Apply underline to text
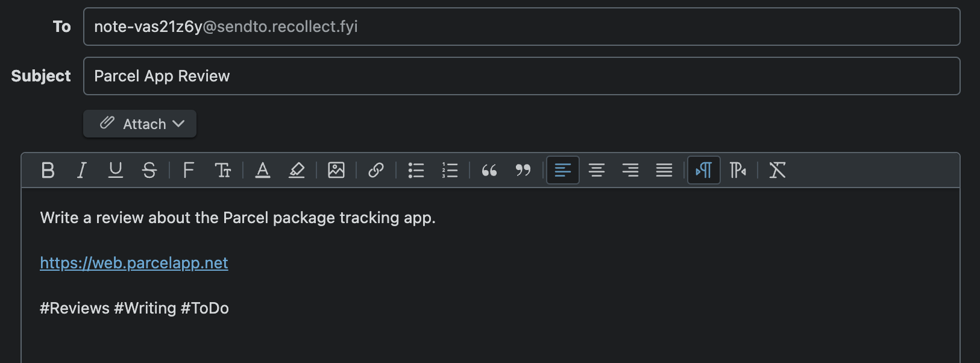The width and height of the screenshot is (980, 363). (116, 171)
